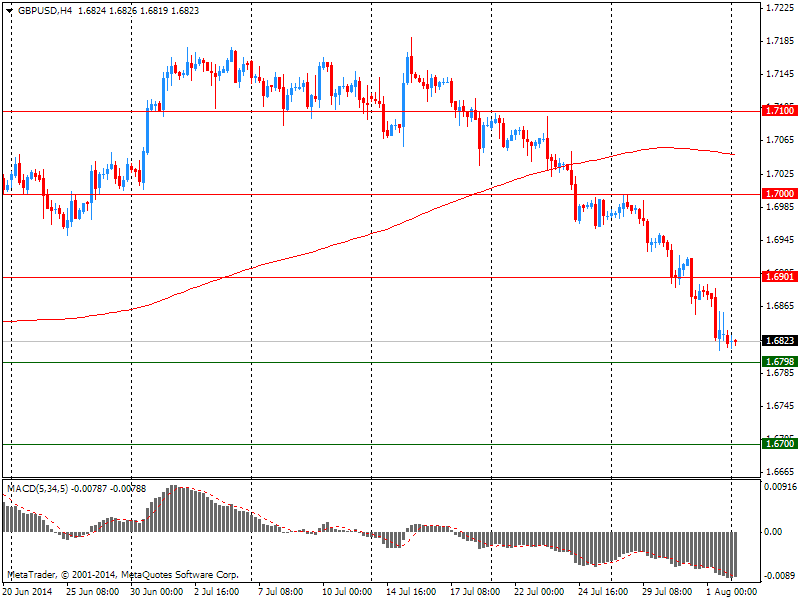Click the 1.7025 value on price axis
This screenshot has width=800, height=600.
[780, 174]
